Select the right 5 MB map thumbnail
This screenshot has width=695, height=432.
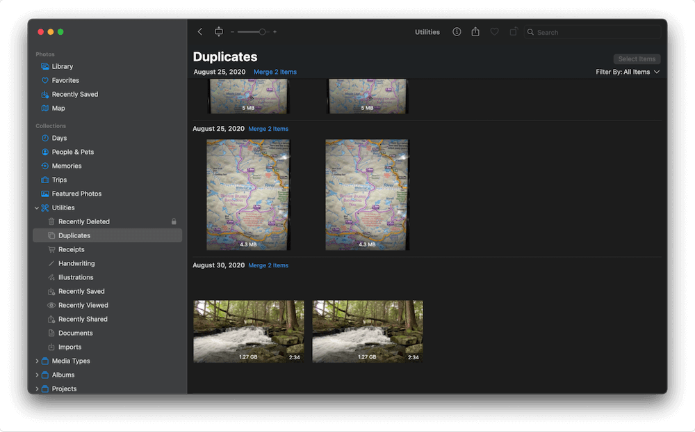point(367,96)
